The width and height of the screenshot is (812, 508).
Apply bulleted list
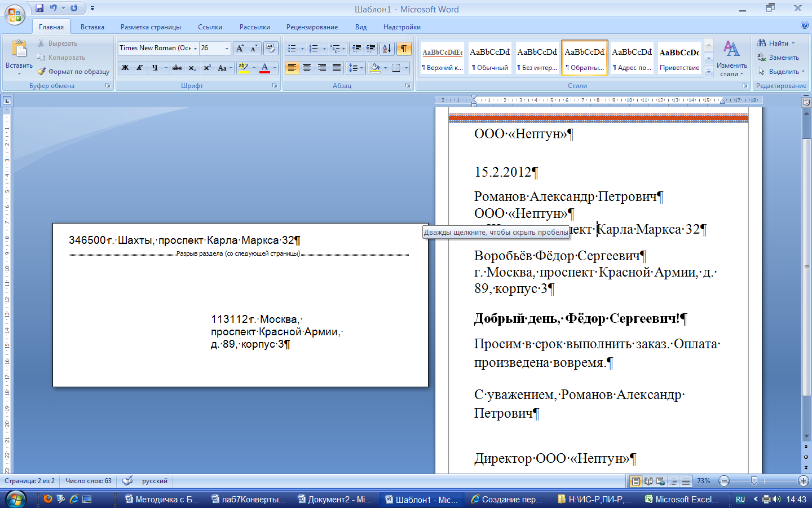292,48
